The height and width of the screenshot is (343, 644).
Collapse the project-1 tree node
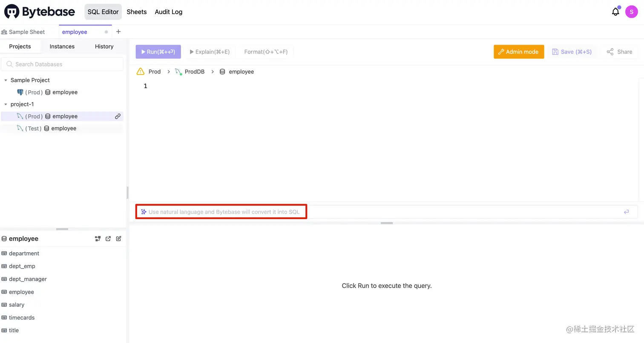click(x=6, y=104)
